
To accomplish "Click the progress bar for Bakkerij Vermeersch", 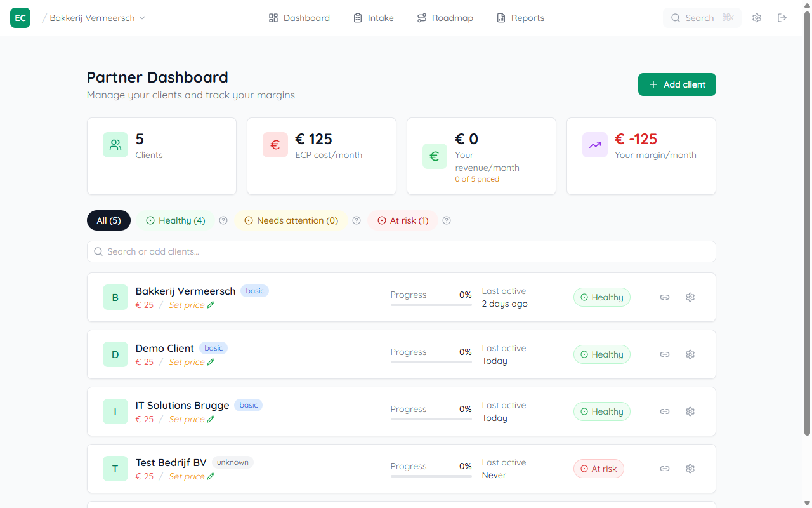I will click(x=431, y=305).
